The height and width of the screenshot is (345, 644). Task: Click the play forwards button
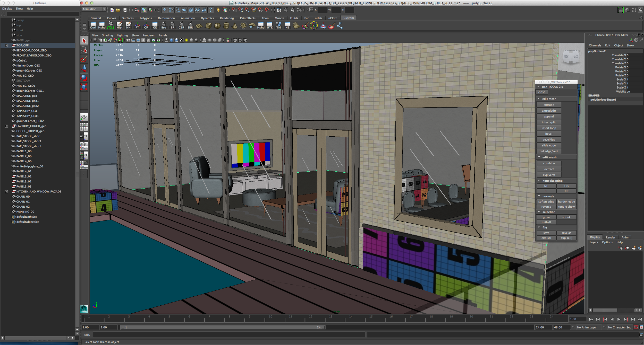(619, 319)
